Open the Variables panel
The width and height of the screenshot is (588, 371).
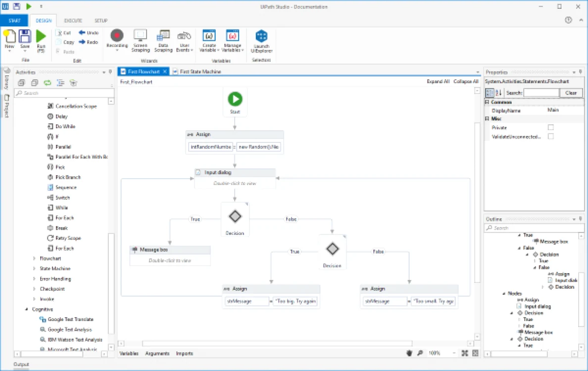(129, 353)
